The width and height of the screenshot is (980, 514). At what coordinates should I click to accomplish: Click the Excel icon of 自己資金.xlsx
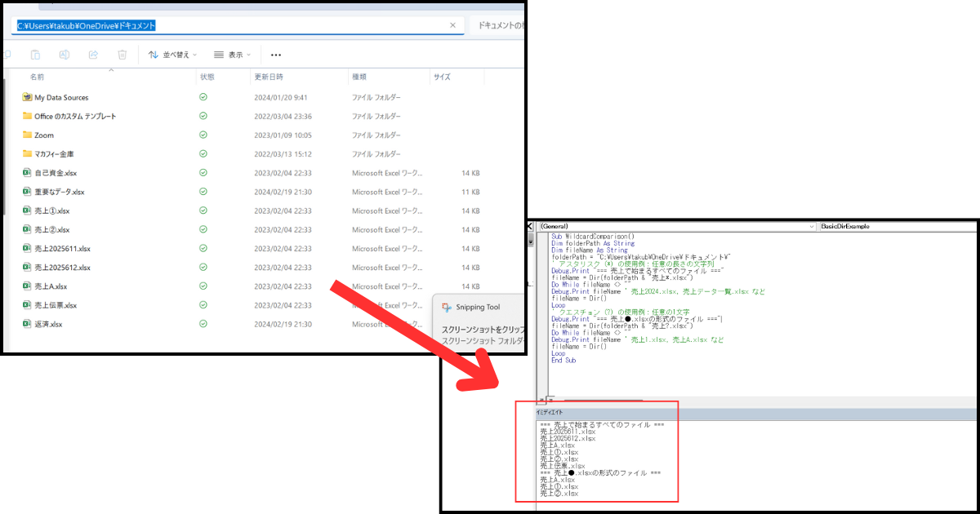27,172
